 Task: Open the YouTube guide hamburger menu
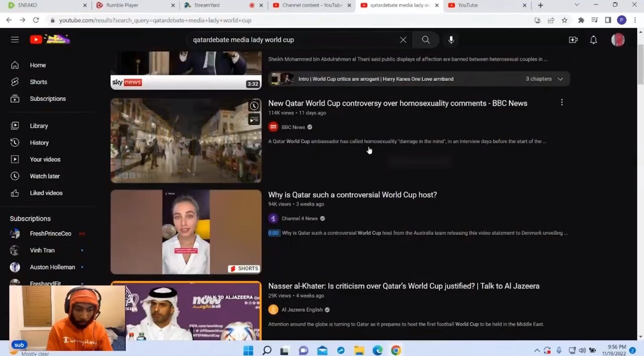coord(15,40)
